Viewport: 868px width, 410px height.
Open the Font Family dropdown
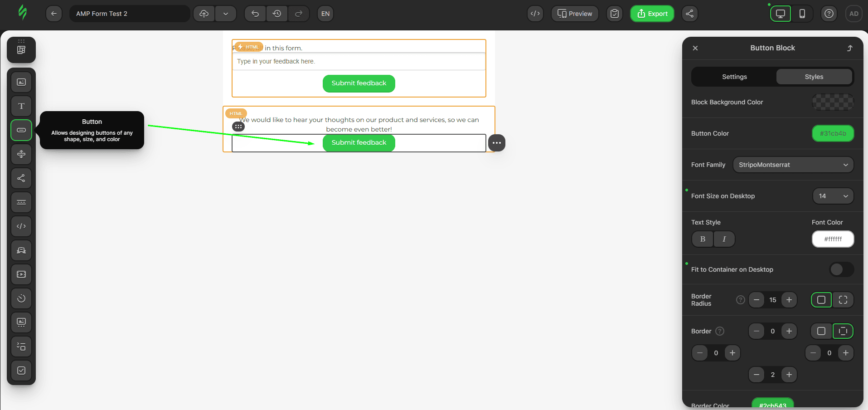click(x=793, y=165)
